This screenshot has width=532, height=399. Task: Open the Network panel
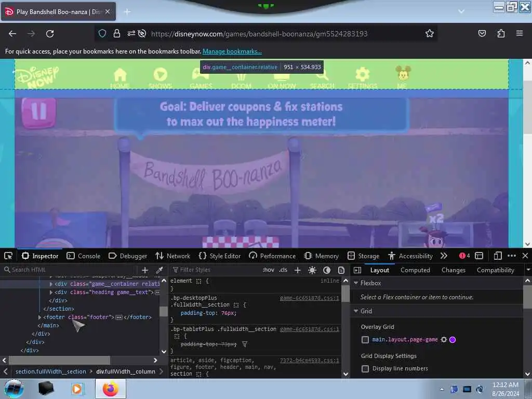172,256
